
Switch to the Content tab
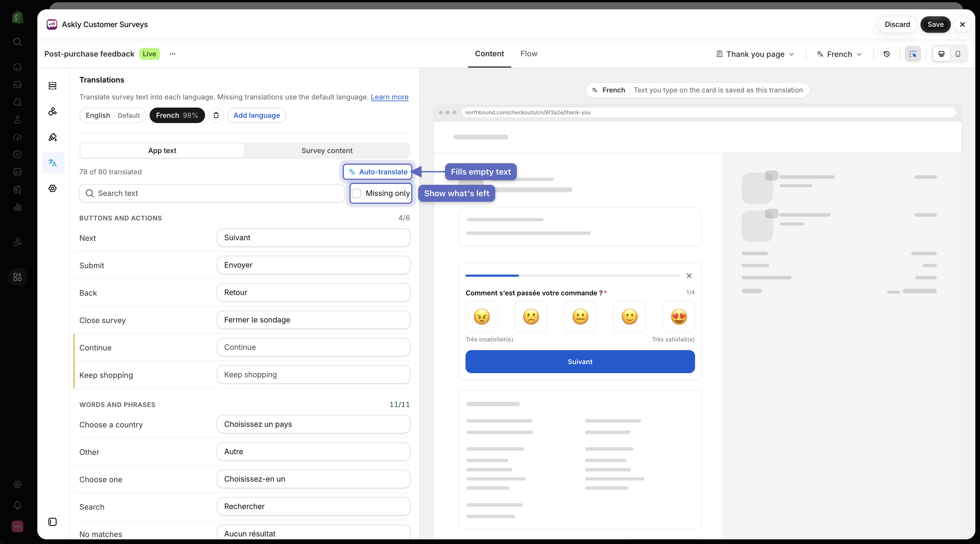tap(489, 54)
